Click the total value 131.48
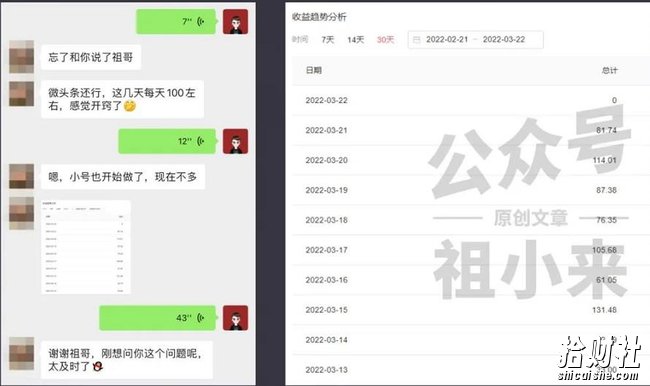650x386 pixels. click(x=604, y=310)
